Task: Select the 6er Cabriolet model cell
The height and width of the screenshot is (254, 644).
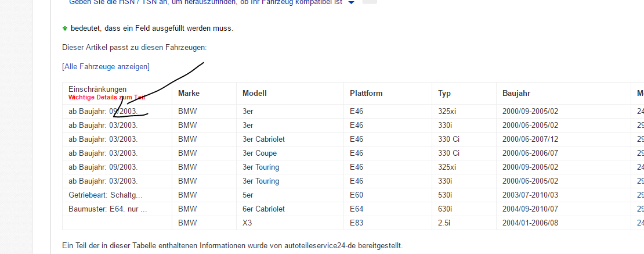Action: (263, 209)
